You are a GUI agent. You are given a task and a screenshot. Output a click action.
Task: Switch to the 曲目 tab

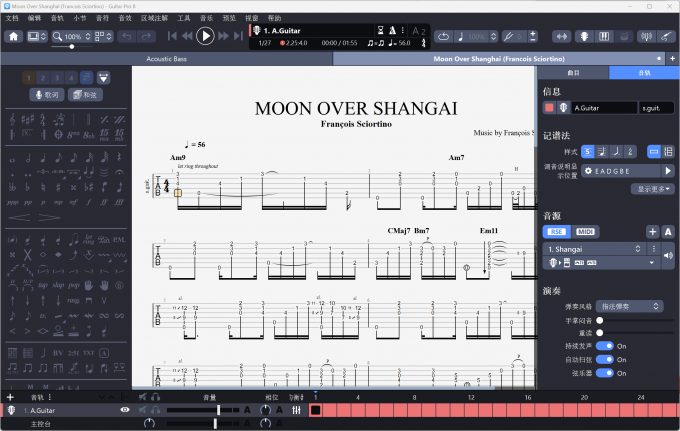[x=573, y=73]
